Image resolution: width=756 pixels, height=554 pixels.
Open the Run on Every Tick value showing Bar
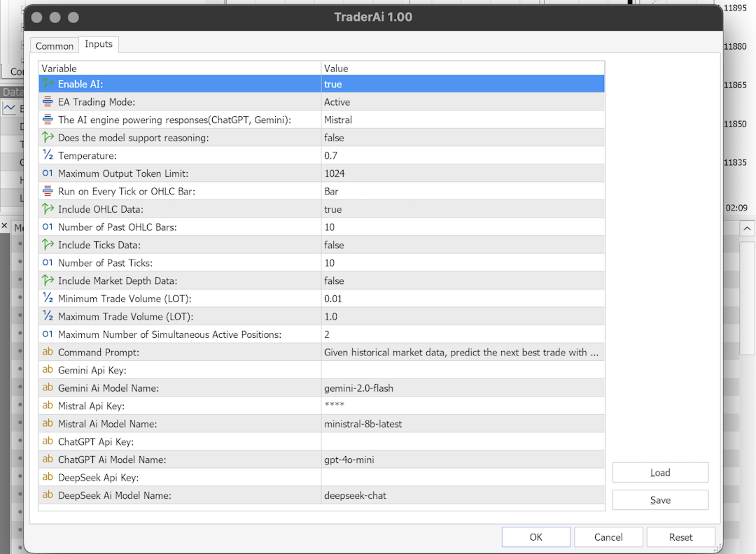coord(463,191)
